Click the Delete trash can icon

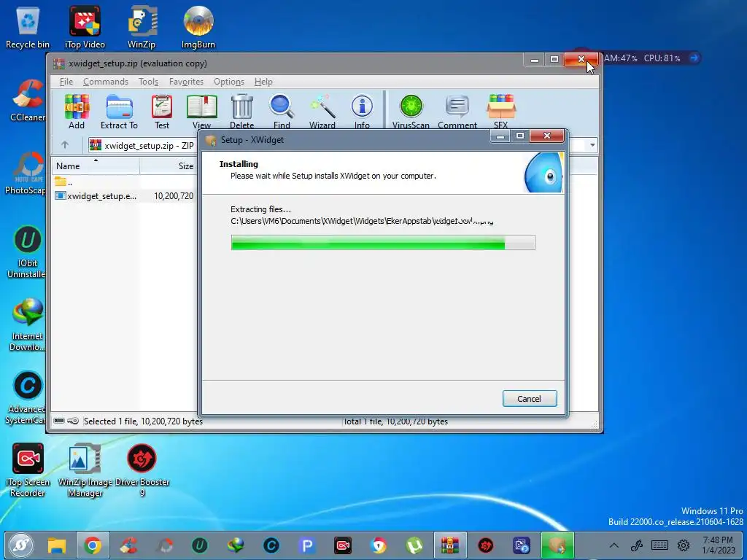242,112
